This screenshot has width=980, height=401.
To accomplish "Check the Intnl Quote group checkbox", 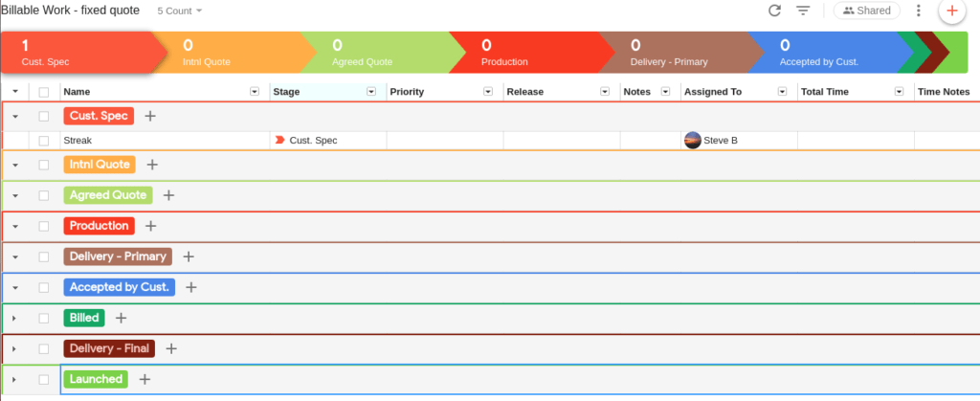I will point(44,165).
